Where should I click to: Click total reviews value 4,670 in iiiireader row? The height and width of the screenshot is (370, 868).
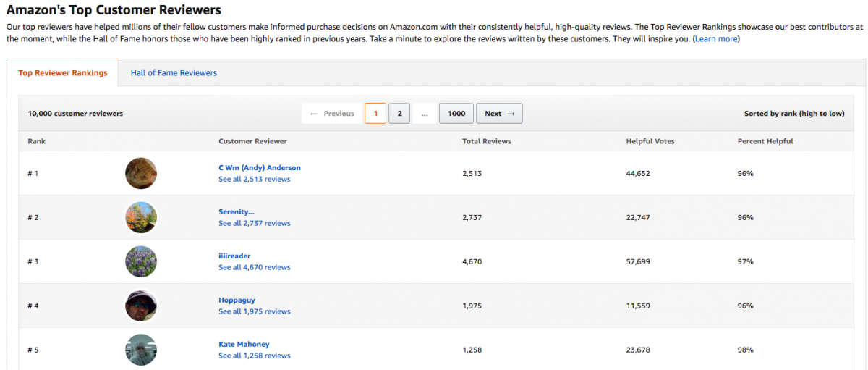pos(472,262)
